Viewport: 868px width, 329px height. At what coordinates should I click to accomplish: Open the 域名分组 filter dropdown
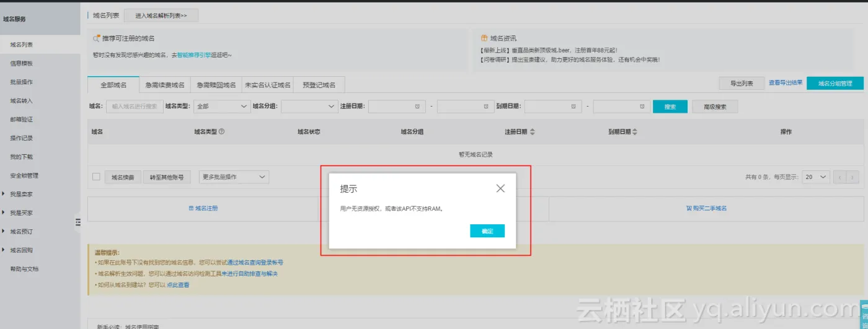click(x=308, y=107)
